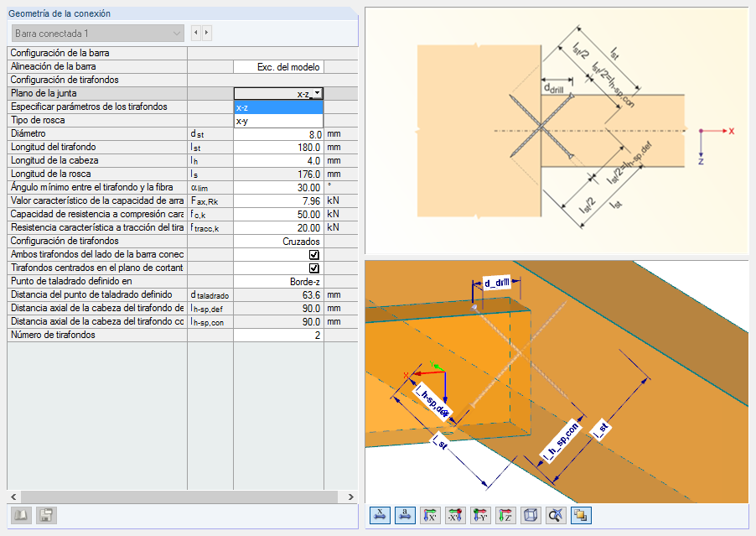Edit the head length value 4.0
Screen dimensions: 756x536
coord(278,161)
